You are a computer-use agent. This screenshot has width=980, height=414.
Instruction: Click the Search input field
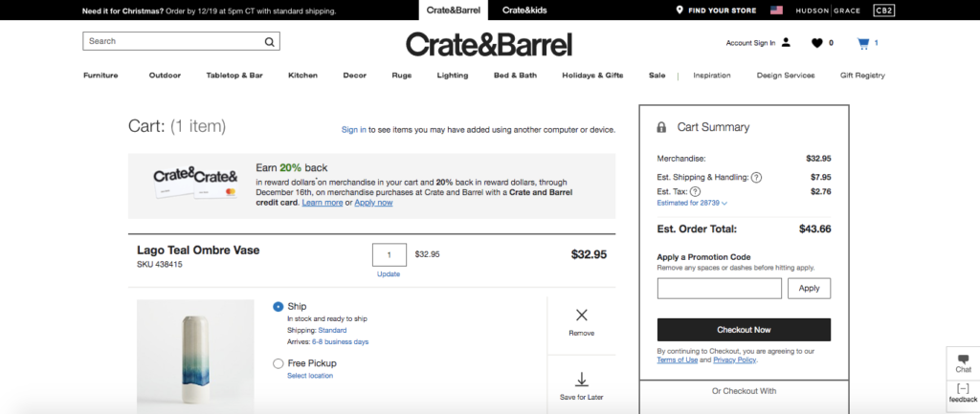[x=181, y=41]
